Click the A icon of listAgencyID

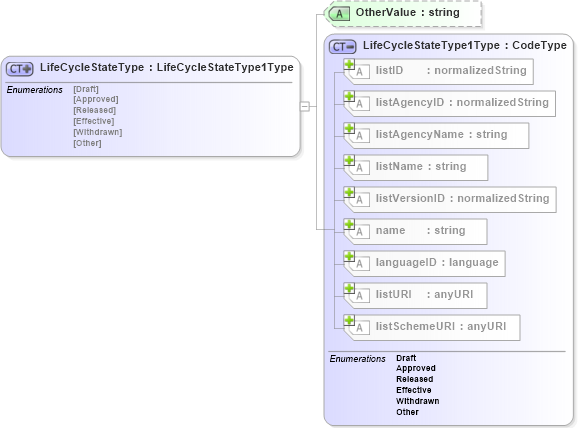(x=359, y=104)
